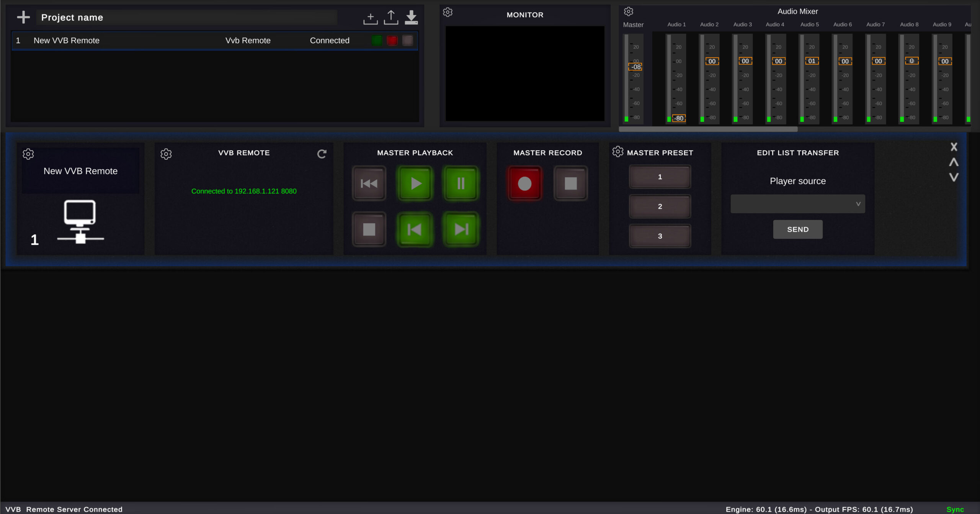Toggle the gray status square in device row
Screen dimensions: 980x514
[408, 41]
